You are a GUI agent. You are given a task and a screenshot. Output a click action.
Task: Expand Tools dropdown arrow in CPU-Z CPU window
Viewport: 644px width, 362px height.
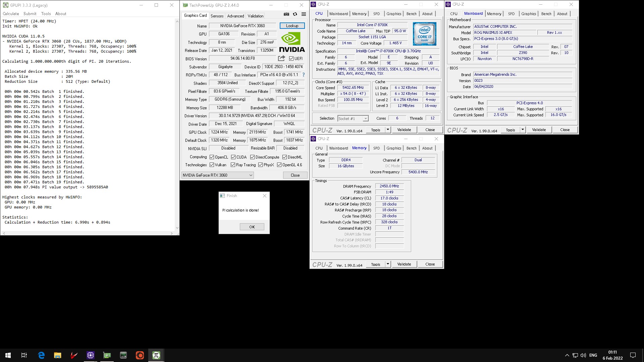(388, 130)
